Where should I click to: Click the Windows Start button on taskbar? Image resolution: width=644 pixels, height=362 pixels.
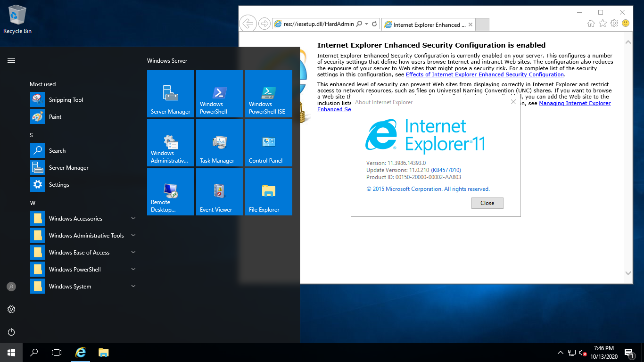tap(11, 353)
